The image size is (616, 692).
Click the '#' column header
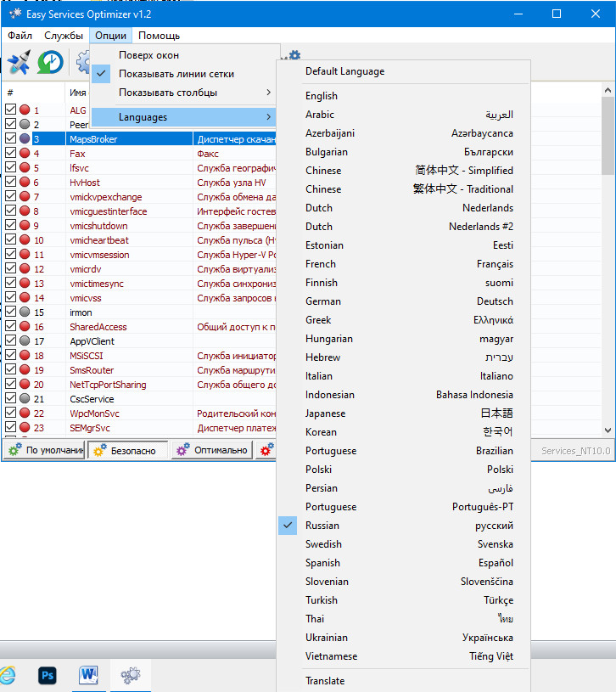33,93
